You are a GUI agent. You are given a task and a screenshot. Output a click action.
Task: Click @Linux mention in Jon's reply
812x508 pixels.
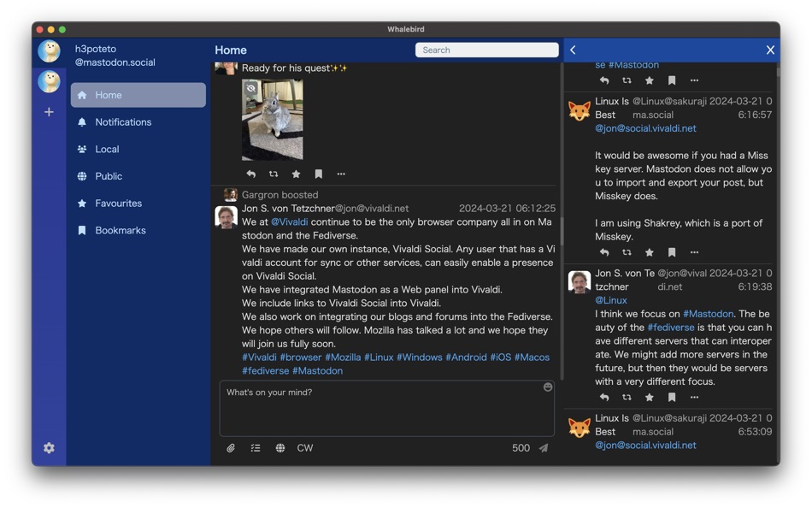(x=611, y=300)
